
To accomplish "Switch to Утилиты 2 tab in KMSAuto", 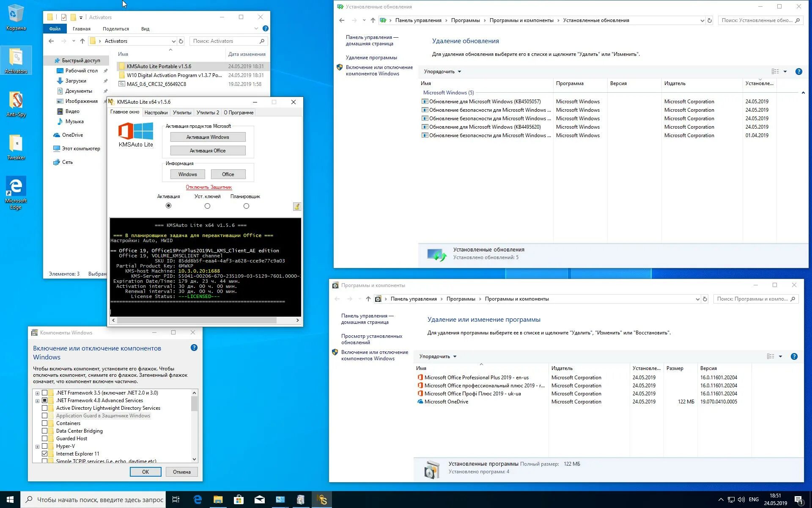I will pyautogui.click(x=208, y=113).
